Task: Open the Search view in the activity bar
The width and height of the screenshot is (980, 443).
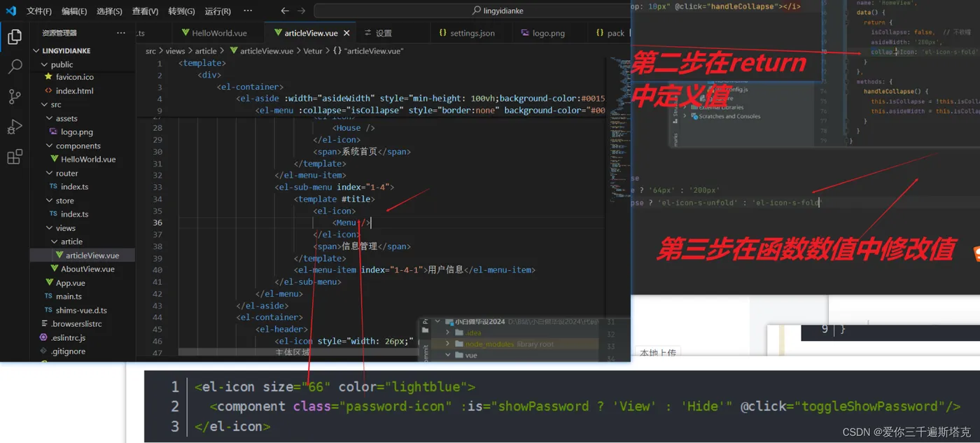Action: (15, 67)
